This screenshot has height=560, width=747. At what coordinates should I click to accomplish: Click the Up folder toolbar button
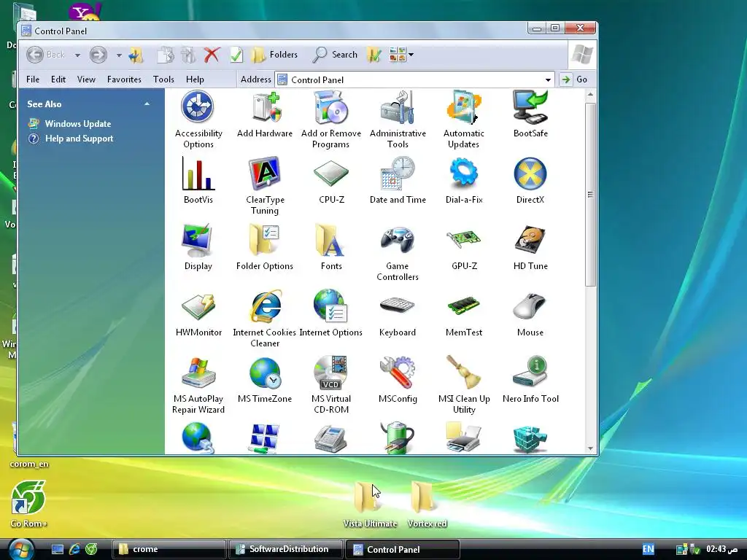tap(136, 55)
